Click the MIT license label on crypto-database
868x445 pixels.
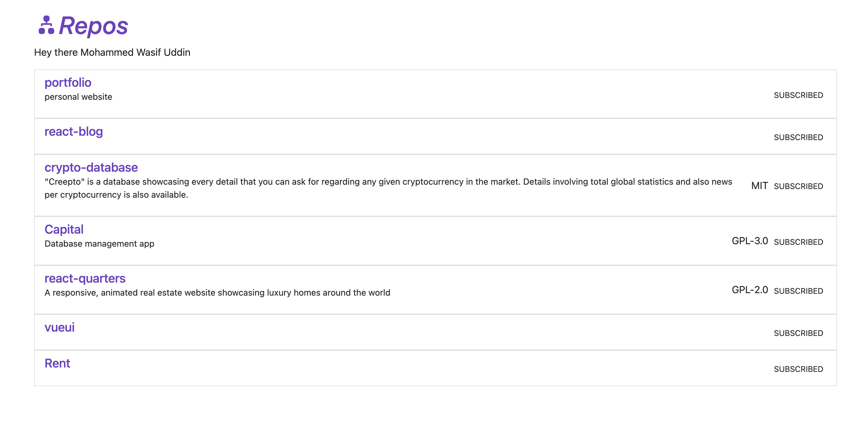point(760,185)
